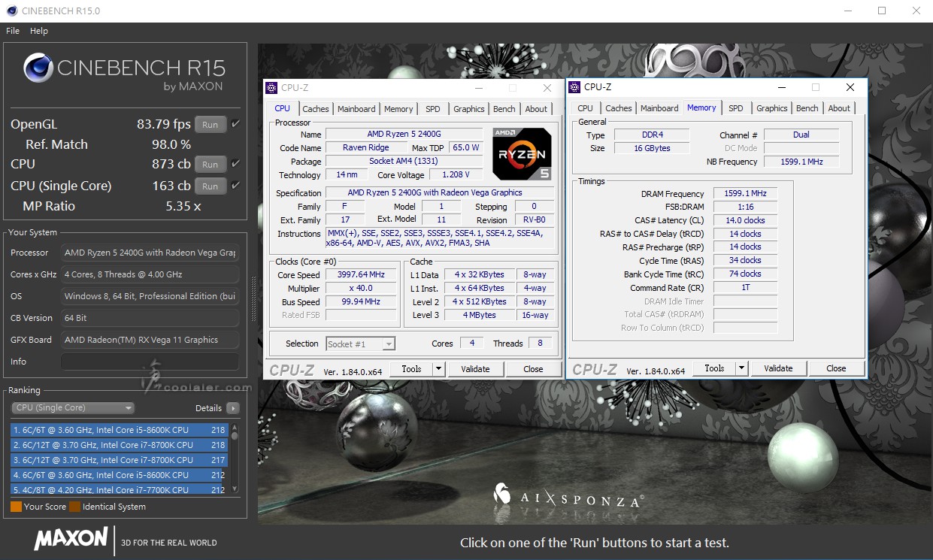Click the MAXON logo at the bottom

(x=71, y=539)
